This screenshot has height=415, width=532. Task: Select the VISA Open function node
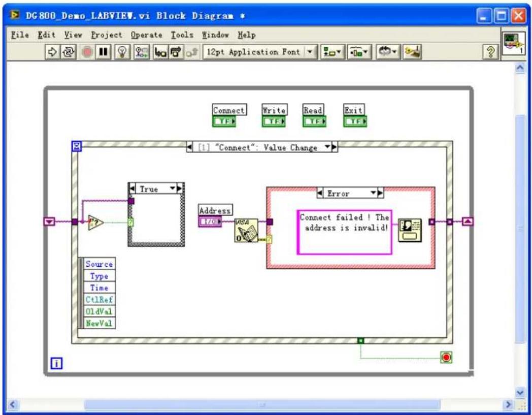[246, 230]
